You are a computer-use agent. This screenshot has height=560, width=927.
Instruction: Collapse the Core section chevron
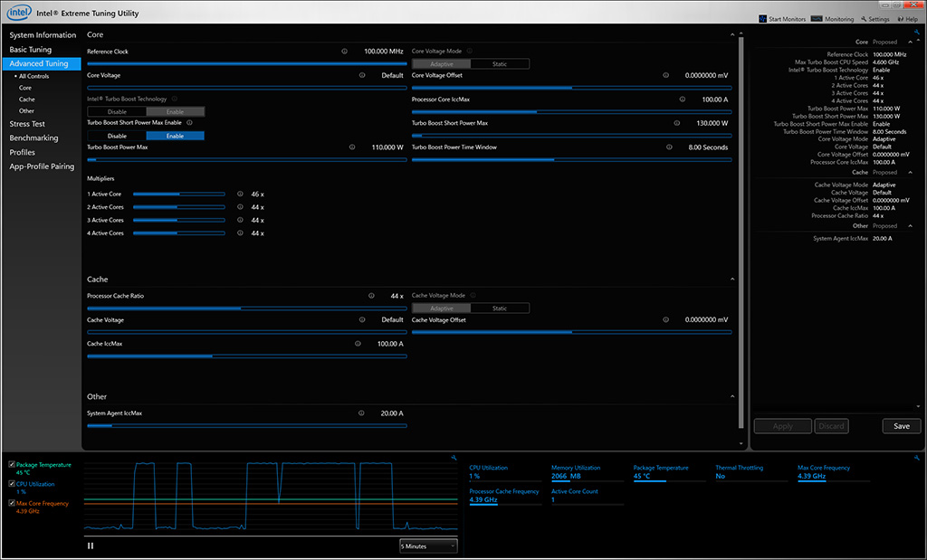(x=731, y=35)
